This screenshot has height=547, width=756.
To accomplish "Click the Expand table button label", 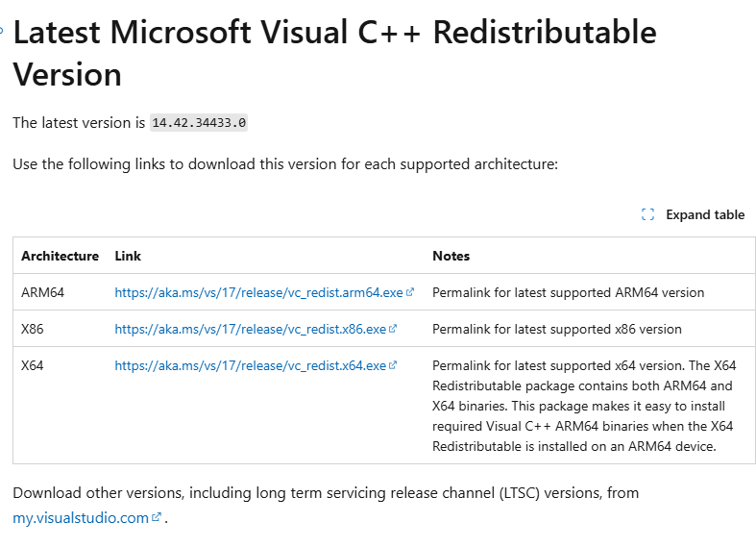I will click(705, 214).
